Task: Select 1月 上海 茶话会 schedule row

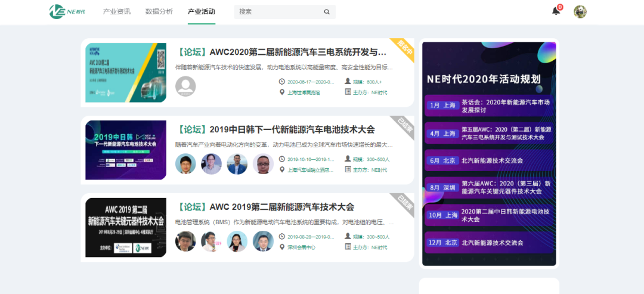Action: [489, 106]
